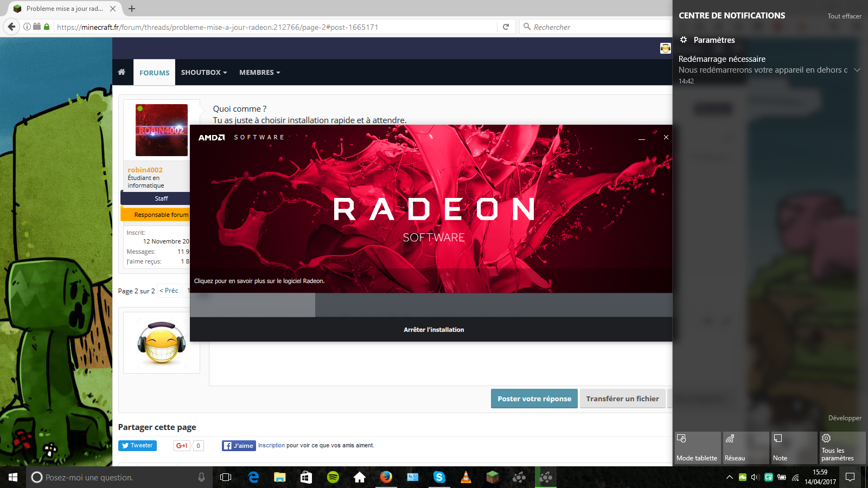Close the 'Probleme mise a jour rad...' tab
868x488 pixels.
(113, 9)
